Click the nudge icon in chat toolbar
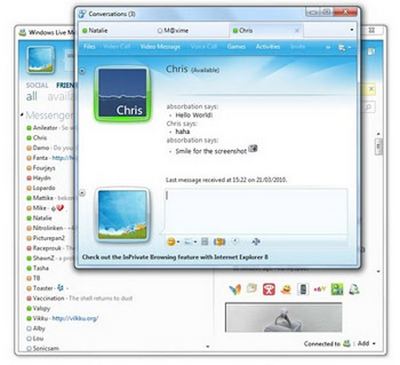 pyautogui.click(x=219, y=242)
